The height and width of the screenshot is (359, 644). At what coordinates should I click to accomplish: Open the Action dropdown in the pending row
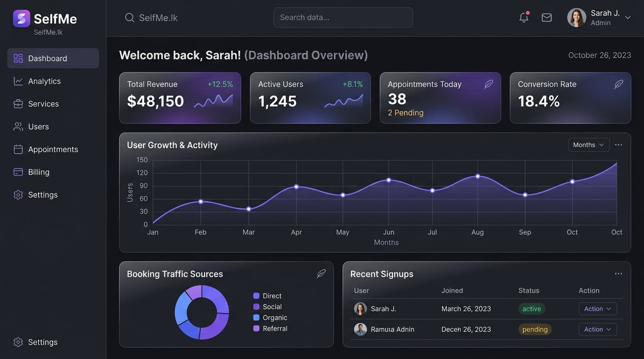(598, 330)
